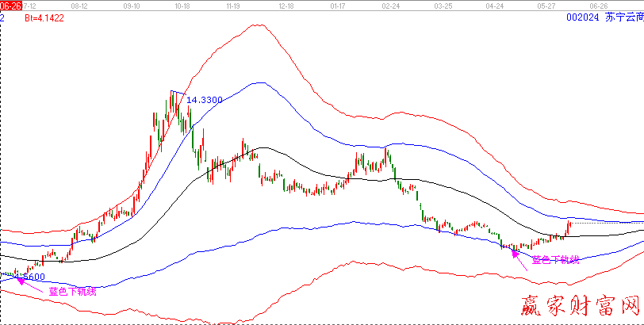Select the 12-18 date on the axis
Screen dimensions: 644x325
[x=286, y=5]
